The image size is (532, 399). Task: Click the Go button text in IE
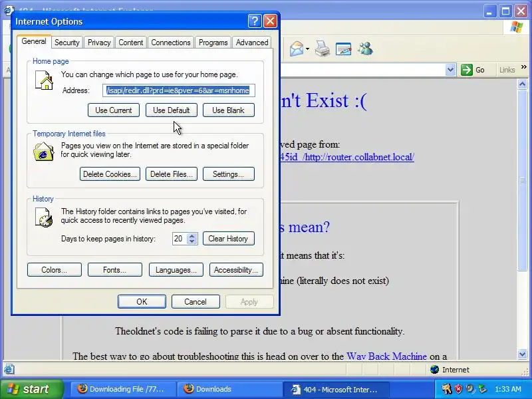pos(479,70)
